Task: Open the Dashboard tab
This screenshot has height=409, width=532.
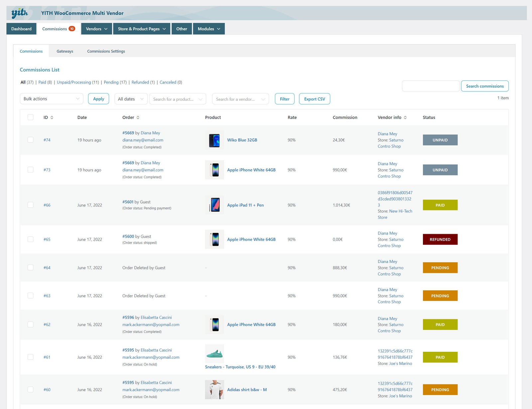Action: (x=21, y=29)
